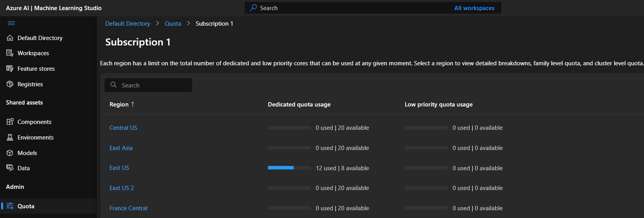Click the Quota sliders icon
Viewport: 644px width, 218px height.
click(x=10, y=206)
